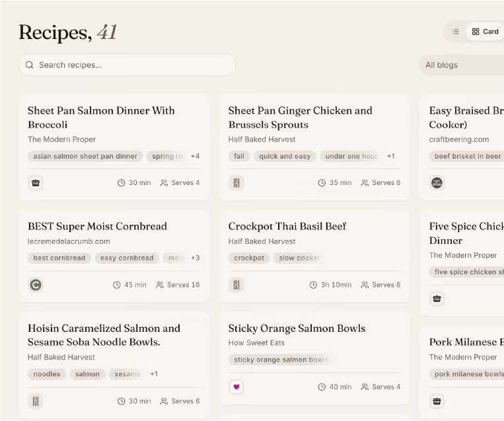Switch to list view icon
This screenshot has width=504, height=421.
(x=455, y=32)
